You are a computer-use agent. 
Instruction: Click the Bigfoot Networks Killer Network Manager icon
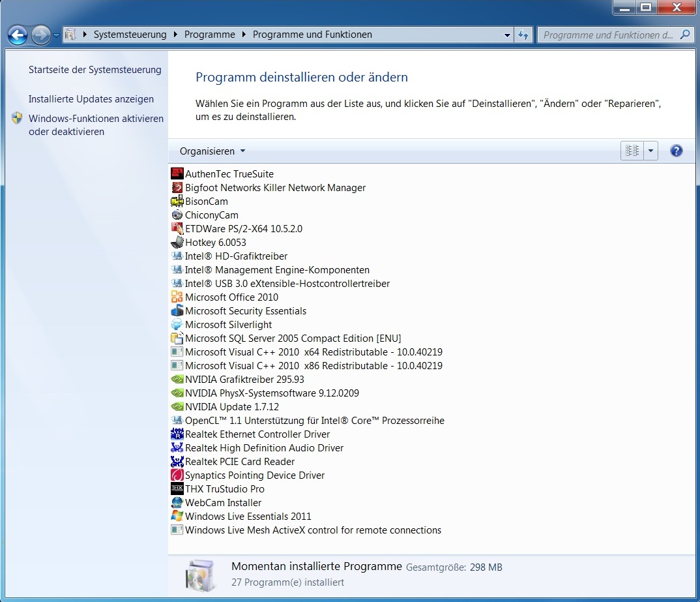pyautogui.click(x=177, y=188)
